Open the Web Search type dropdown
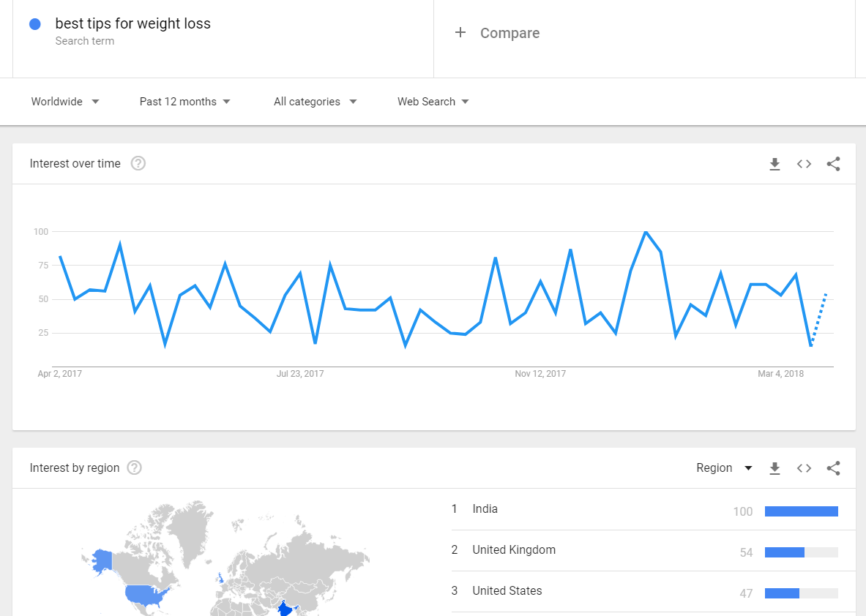This screenshot has height=616, width=866. click(x=433, y=102)
